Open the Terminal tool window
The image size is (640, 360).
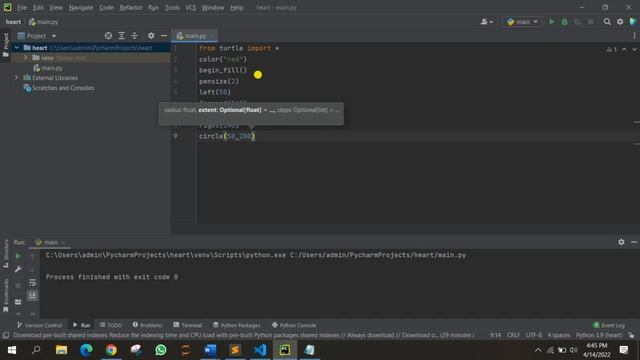click(x=187, y=325)
